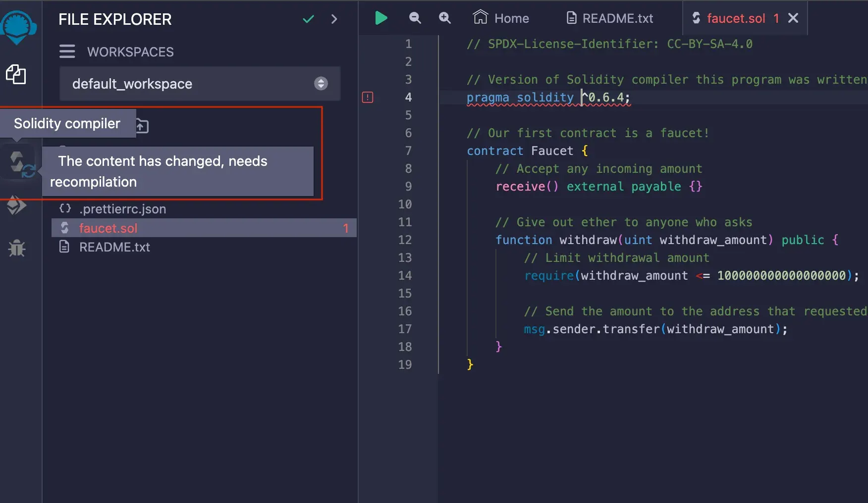
Task: Open the Workspaces hamburger menu
Action: (67, 51)
